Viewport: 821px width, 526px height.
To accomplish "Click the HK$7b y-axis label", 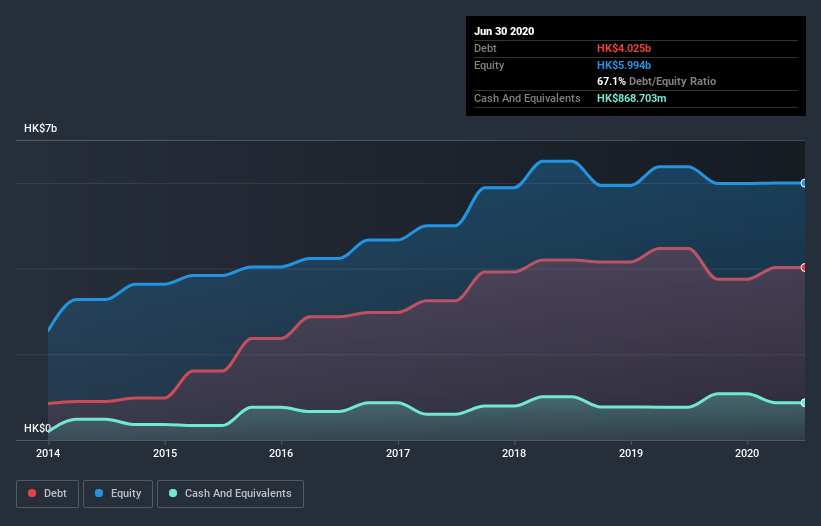I will pos(40,128).
